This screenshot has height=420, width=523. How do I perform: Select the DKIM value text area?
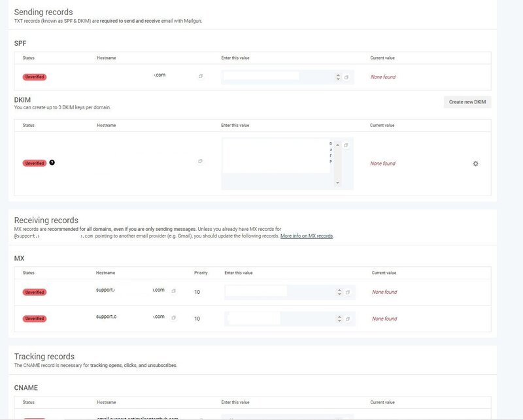277,164
